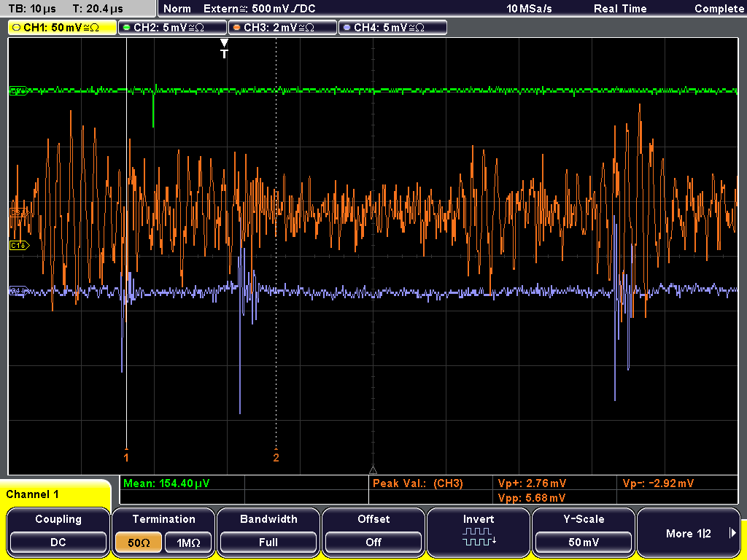Image resolution: width=747 pixels, height=560 pixels.
Task: Select the CH1 50 mV channel tab
Action: (63, 28)
